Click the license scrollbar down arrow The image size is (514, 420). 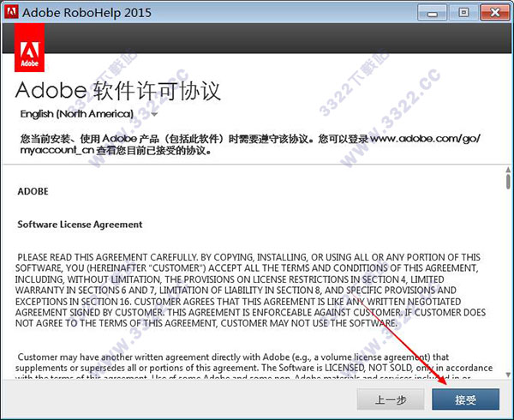(x=508, y=375)
